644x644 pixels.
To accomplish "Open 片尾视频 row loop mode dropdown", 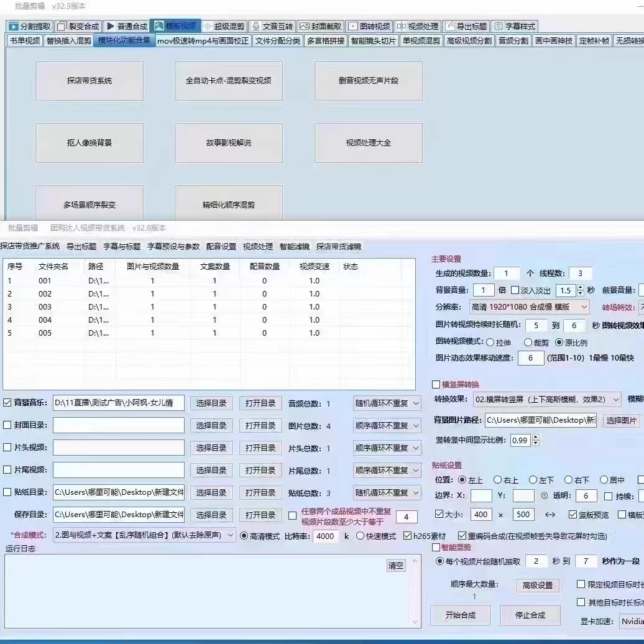I will (x=387, y=471).
